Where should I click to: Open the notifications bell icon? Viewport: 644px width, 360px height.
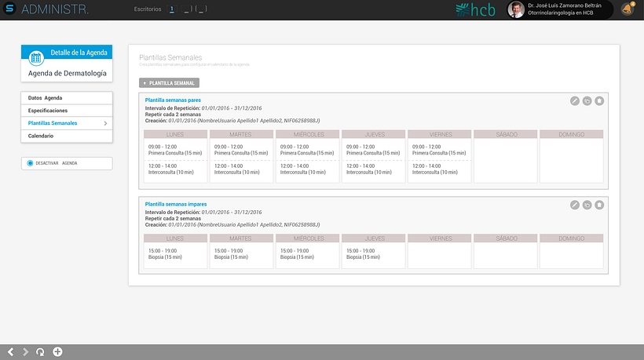click(x=627, y=9)
